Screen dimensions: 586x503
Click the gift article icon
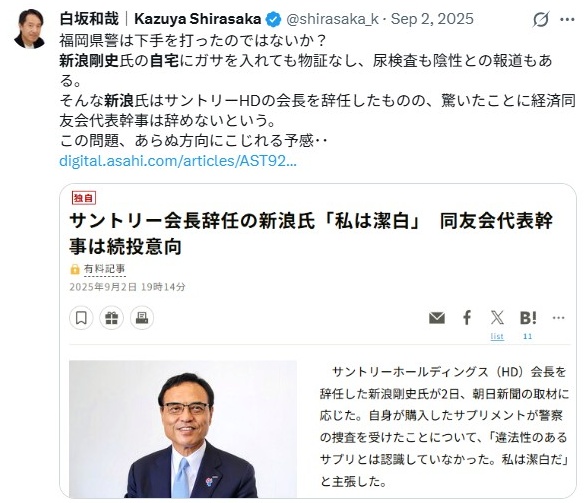pos(111,318)
